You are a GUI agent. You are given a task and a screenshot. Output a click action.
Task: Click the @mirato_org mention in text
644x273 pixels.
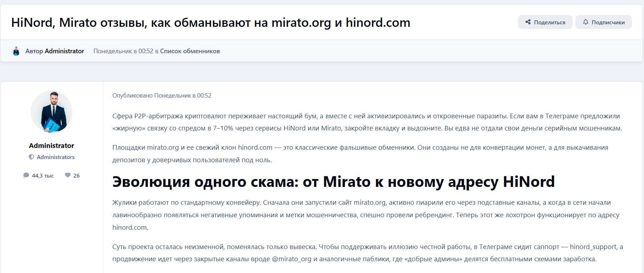coord(292,259)
